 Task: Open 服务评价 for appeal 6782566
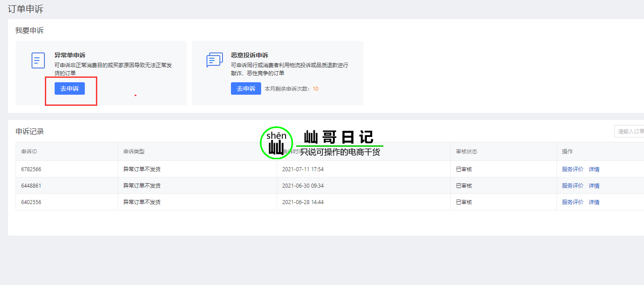click(572, 169)
